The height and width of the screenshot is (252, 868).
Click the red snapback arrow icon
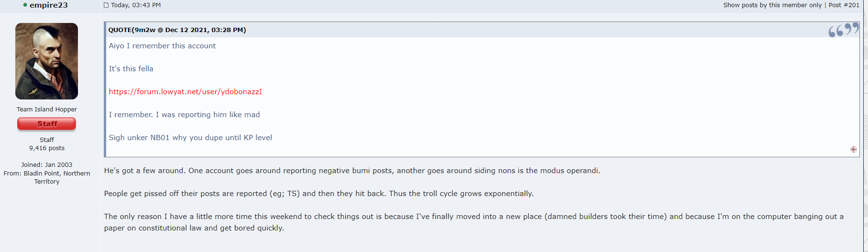tap(853, 150)
